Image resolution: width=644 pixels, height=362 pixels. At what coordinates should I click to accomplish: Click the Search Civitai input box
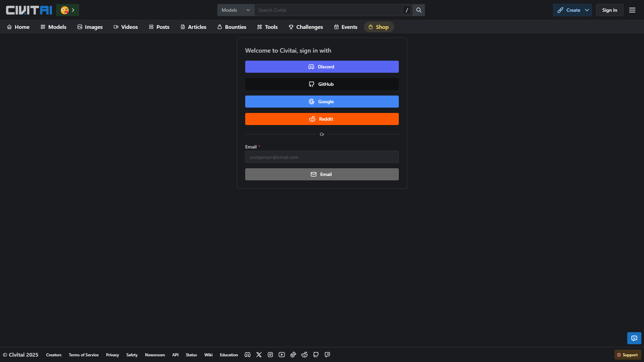[329, 10]
